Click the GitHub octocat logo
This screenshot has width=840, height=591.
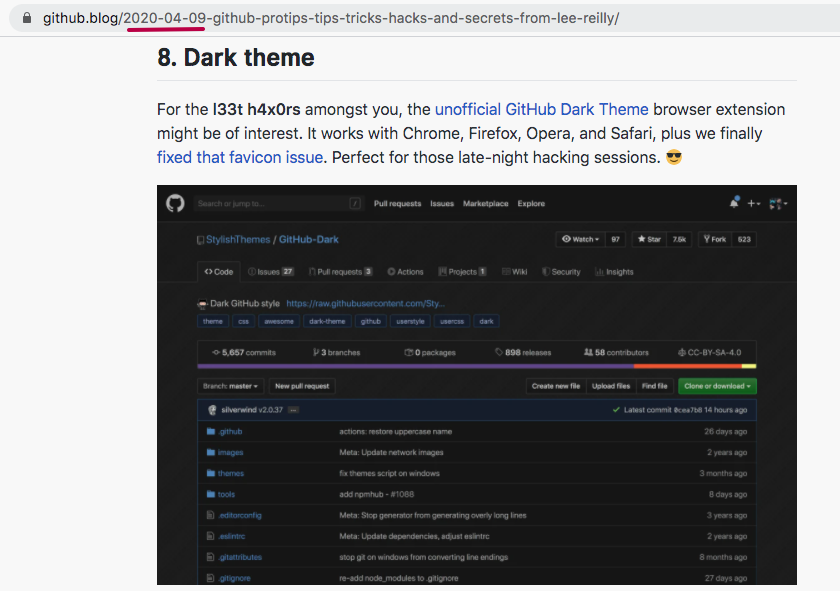tap(175, 204)
